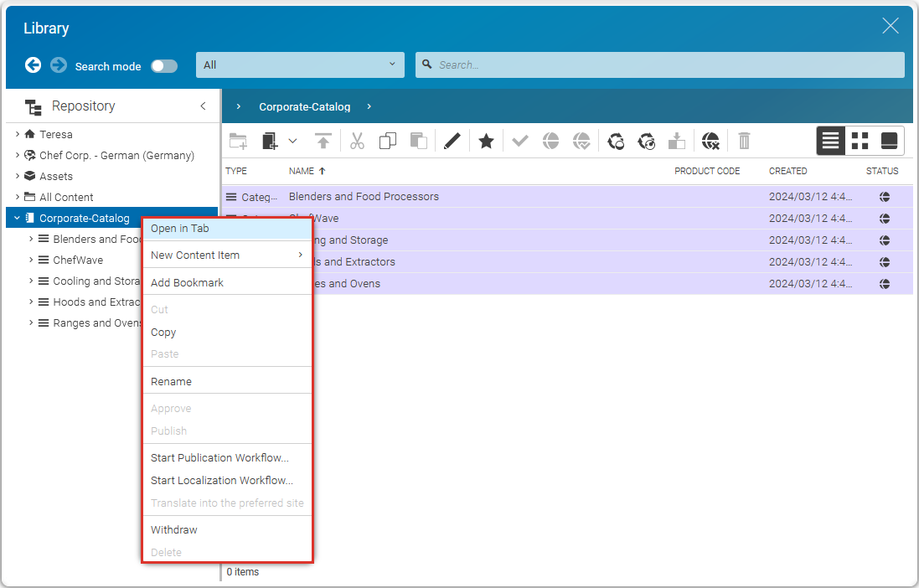Select the list view toggle button
Image resolution: width=919 pixels, height=588 pixels.
tap(831, 141)
